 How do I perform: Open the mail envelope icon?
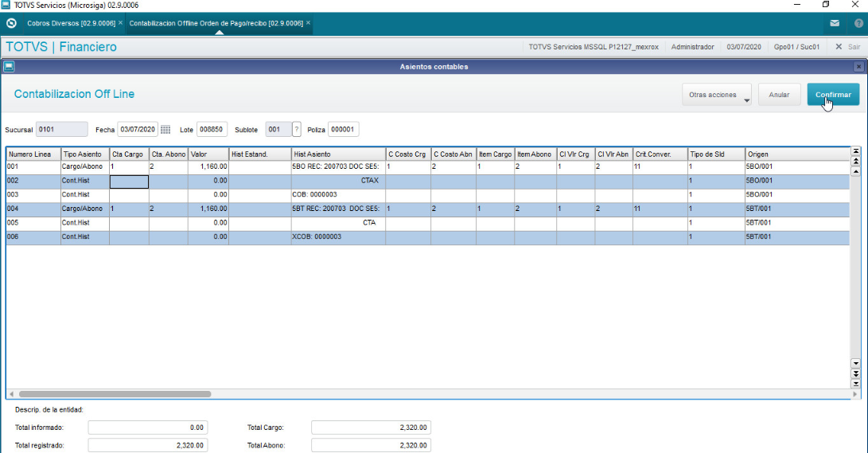(835, 23)
